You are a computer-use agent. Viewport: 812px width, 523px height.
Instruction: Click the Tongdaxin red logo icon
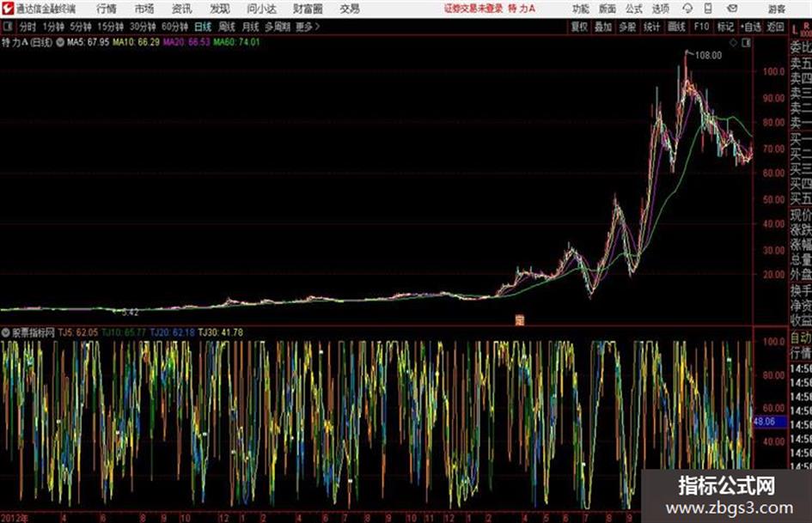tap(8, 9)
